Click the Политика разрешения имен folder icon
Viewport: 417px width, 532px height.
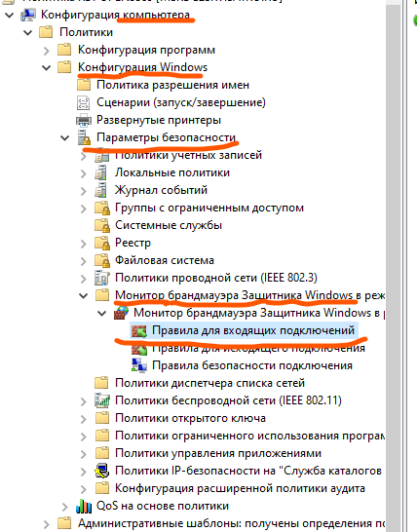(x=84, y=85)
